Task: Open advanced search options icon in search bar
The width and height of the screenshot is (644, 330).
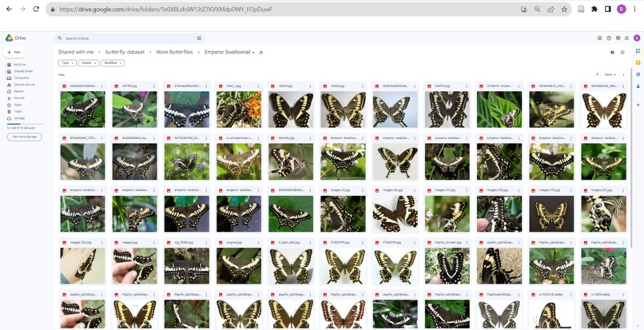Action: [x=199, y=38]
